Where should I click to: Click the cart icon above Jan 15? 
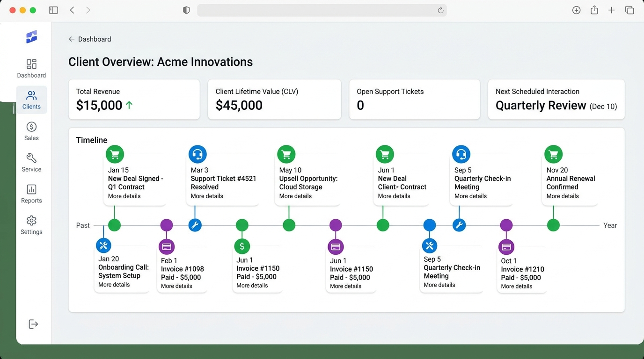[115, 154]
